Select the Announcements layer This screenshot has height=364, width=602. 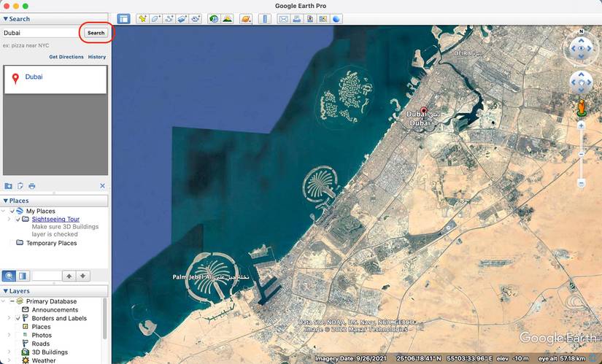pos(55,310)
